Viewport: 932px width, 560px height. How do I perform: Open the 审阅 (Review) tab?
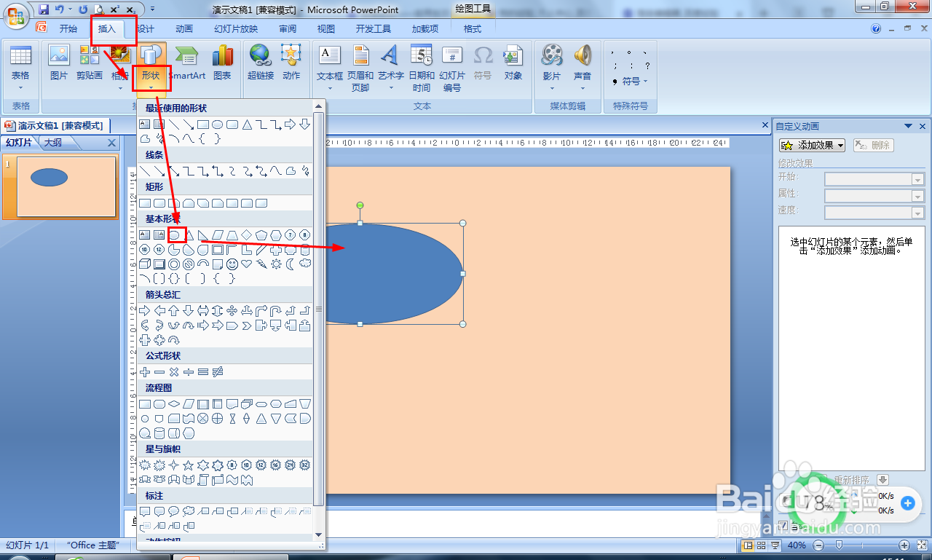pyautogui.click(x=288, y=29)
